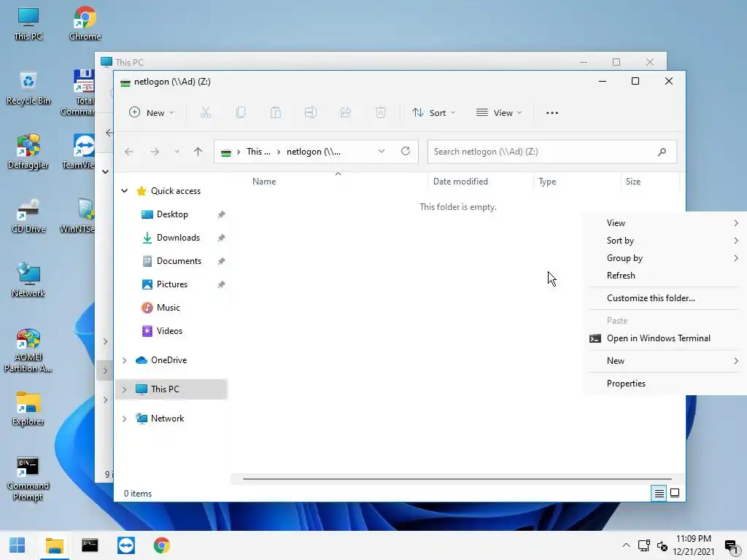747x560 pixels.
Task: Switch to details view in status bar
Action: (659, 494)
